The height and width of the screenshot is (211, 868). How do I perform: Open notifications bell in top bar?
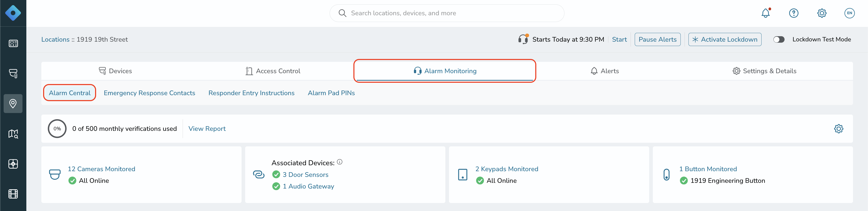click(765, 13)
